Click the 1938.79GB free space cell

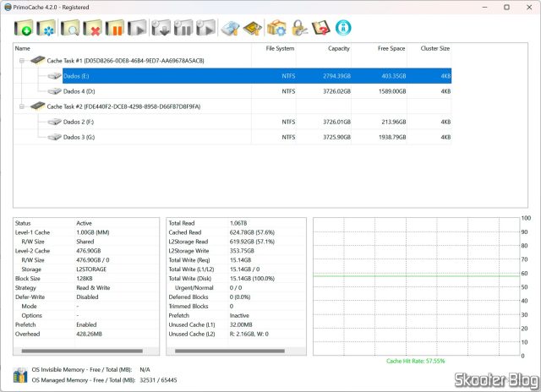pyautogui.click(x=392, y=137)
